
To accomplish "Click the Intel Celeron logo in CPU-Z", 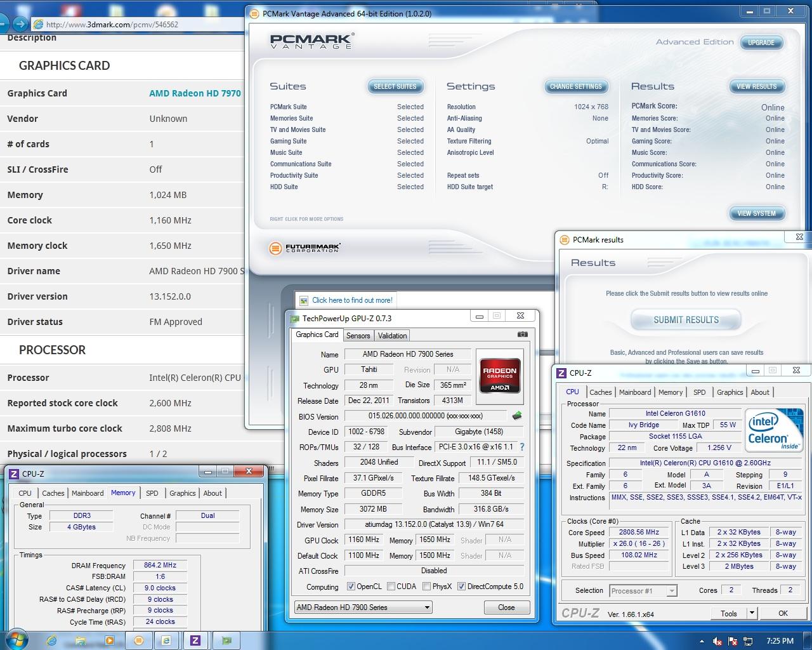I will [x=775, y=430].
